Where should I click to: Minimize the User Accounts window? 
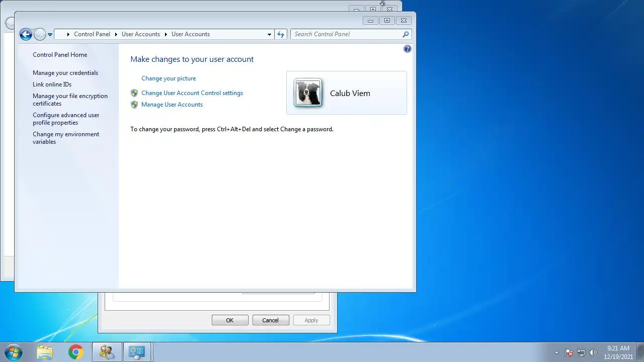tap(370, 21)
